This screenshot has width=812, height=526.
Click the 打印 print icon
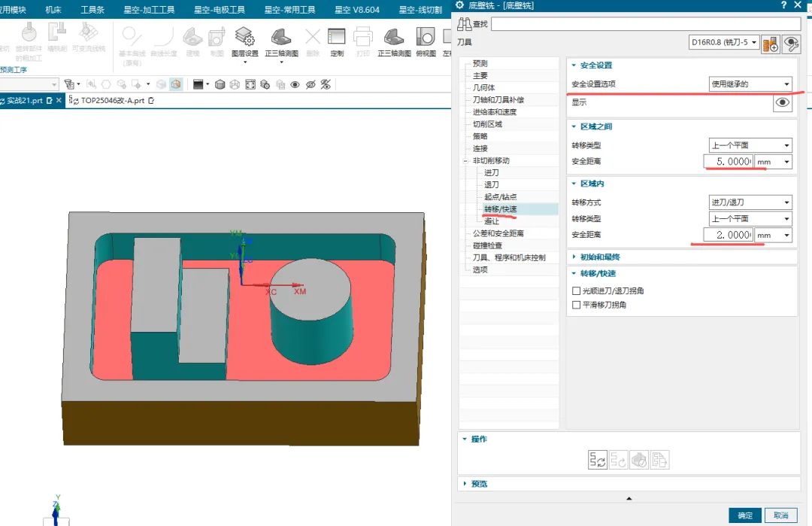(x=363, y=38)
